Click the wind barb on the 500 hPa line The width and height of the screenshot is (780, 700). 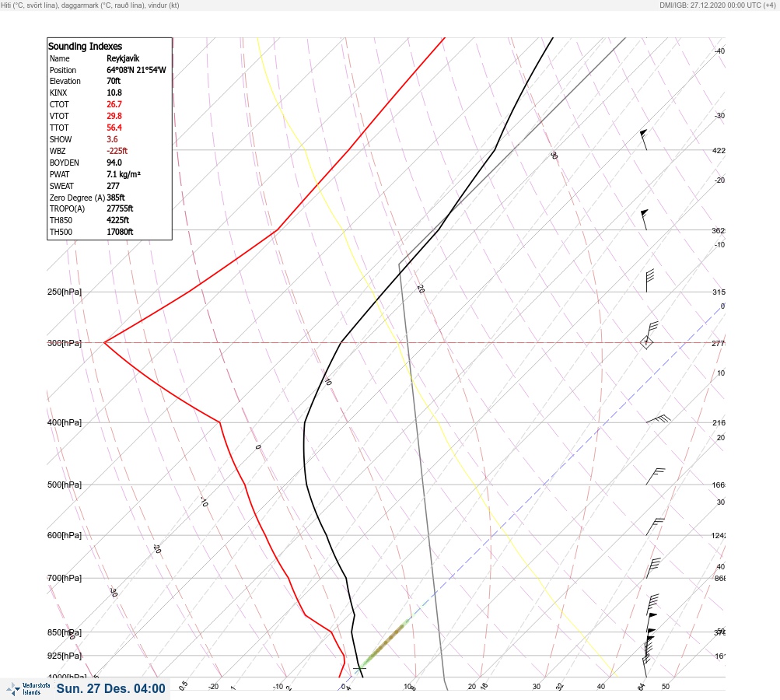pyautogui.click(x=655, y=476)
